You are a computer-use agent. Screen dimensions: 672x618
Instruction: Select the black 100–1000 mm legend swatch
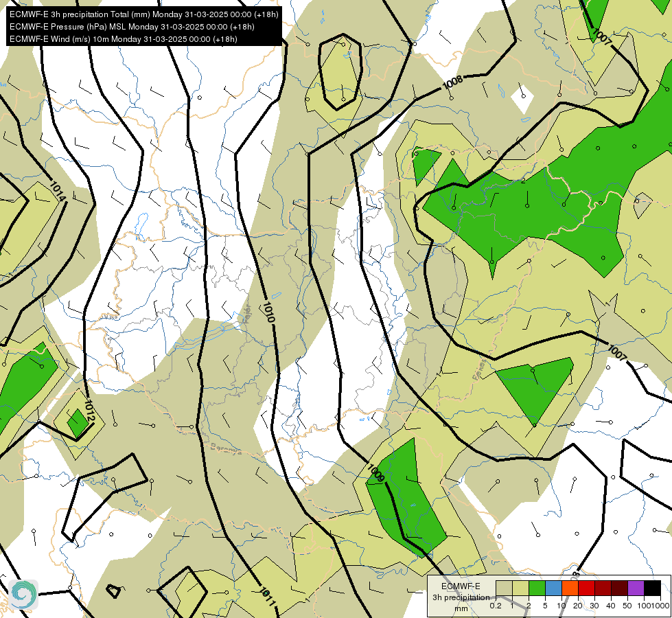point(652,588)
